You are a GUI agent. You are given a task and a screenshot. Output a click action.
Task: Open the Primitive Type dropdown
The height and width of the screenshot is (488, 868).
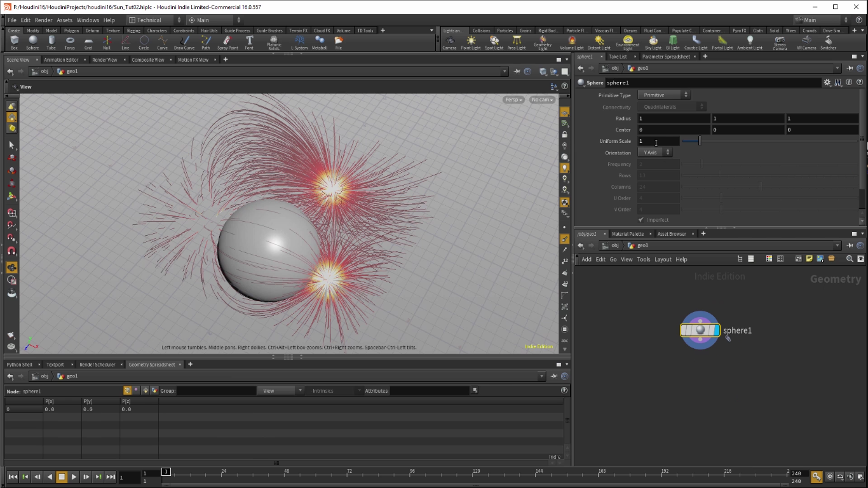(x=663, y=95)
